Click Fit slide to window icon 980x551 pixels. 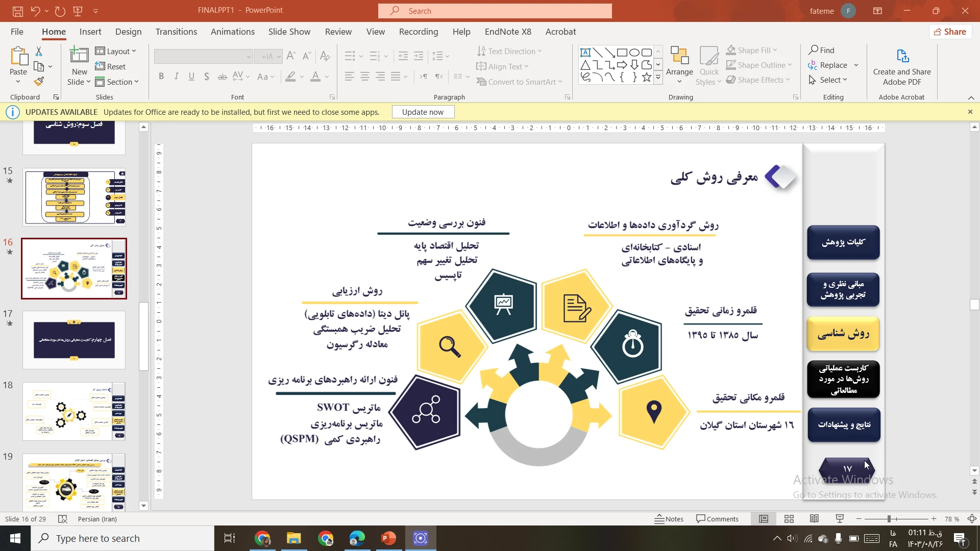pos(972,519)
